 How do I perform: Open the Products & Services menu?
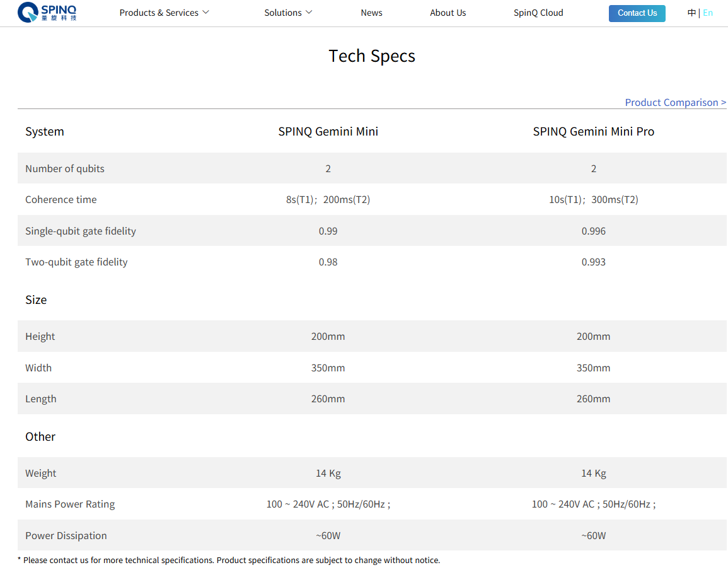click(x=159, y=13)
